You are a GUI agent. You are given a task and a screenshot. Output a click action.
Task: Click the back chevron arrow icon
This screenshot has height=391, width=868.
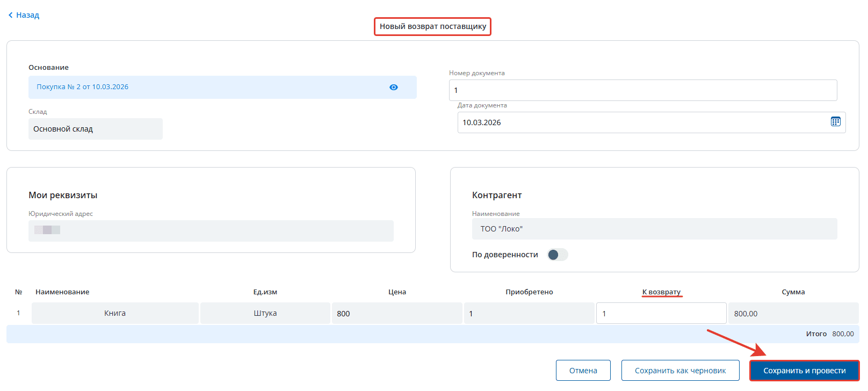tap(10, 16)
